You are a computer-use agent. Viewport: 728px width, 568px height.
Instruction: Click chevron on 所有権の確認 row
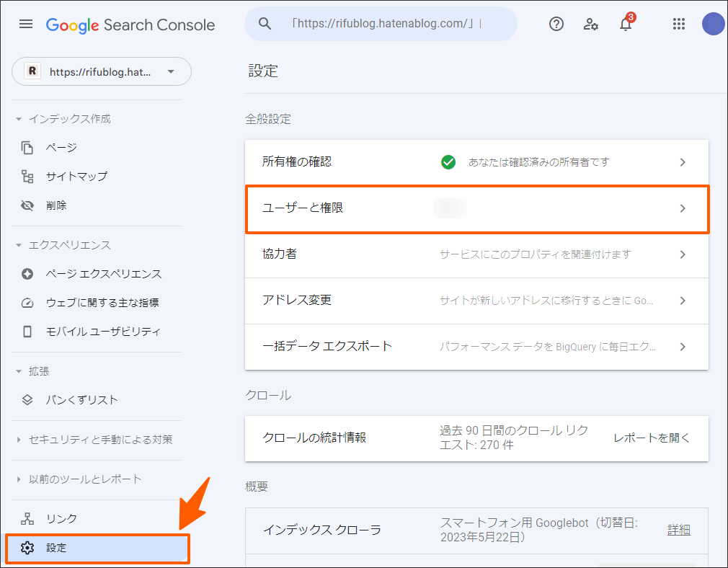[x=683, y=162]
